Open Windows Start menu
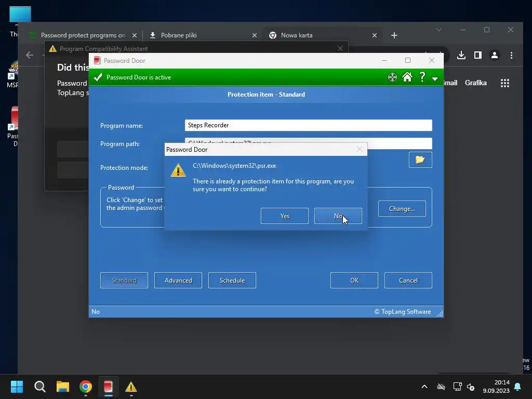The width and height of the screenshot is (532, 399). (17, 387)
